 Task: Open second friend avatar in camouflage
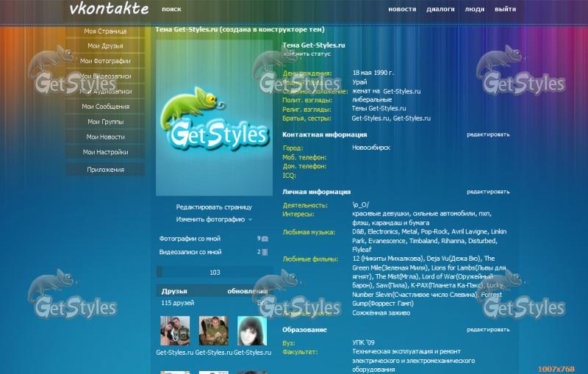tap(213, 331)
